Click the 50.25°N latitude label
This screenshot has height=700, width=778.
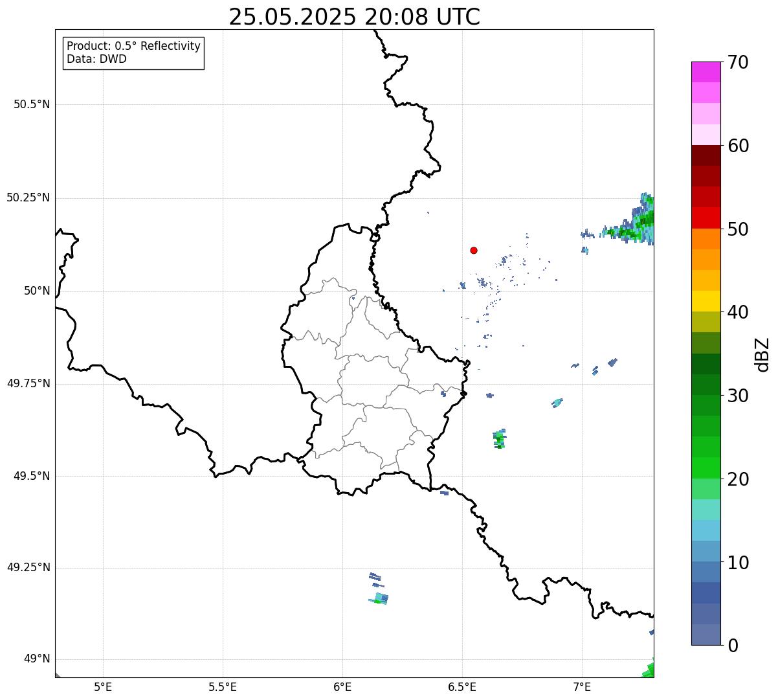point(28,198)
